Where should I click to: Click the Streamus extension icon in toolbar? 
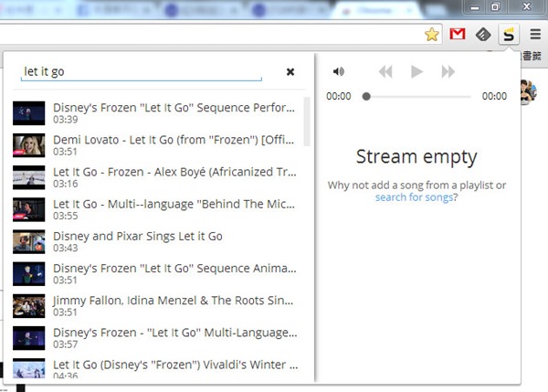(509, 35)
